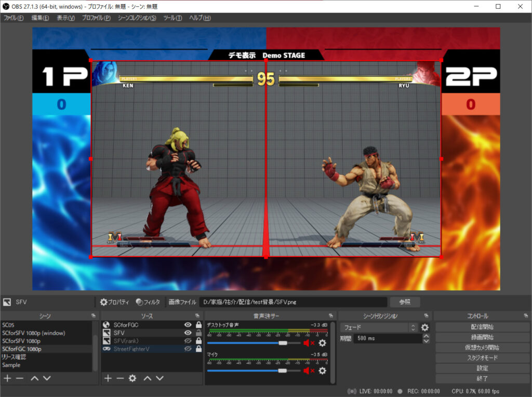Move selected scene down
This screenshot has width=532, height=397.
click(47, 378)
